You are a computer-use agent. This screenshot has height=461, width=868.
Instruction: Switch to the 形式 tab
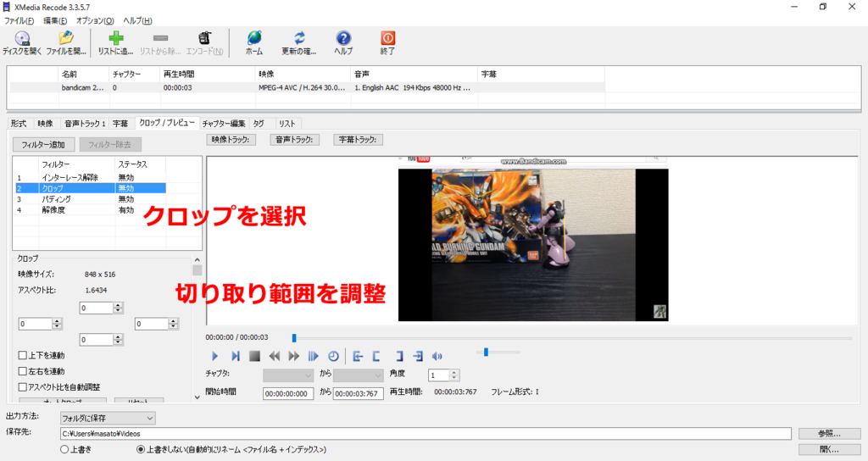coord(19,124)
